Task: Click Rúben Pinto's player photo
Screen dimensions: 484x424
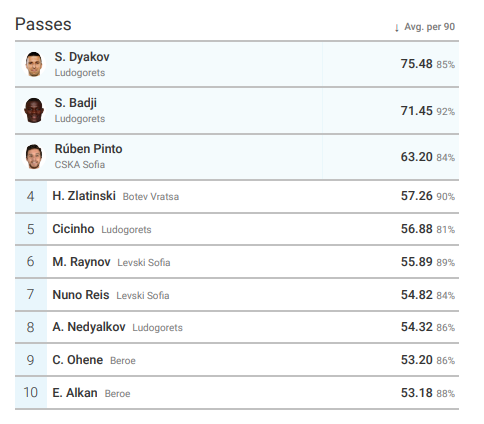Action: tap(34, 156)
